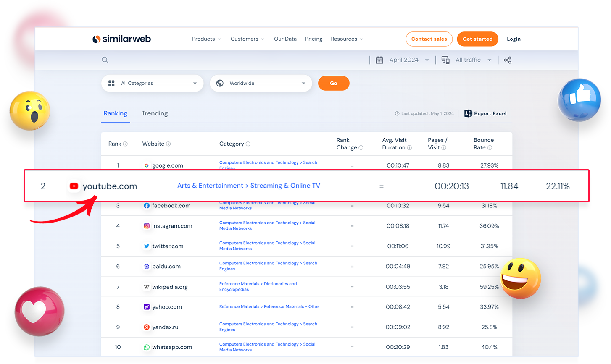Click Reference Materials Dictionaries and Encyclopedias link
This screenshot has height=364, width=611.
(258, 286)
